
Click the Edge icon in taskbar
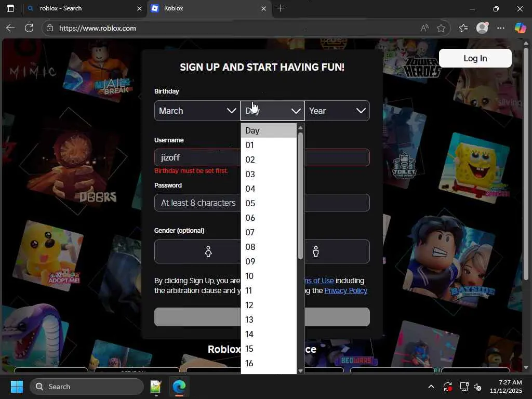click(179, 387)
